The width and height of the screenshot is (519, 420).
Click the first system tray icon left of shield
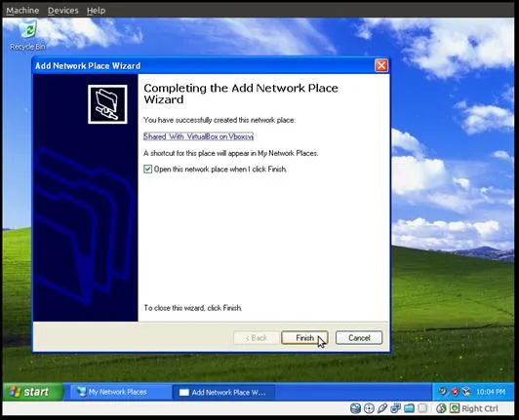click(443, 392)
